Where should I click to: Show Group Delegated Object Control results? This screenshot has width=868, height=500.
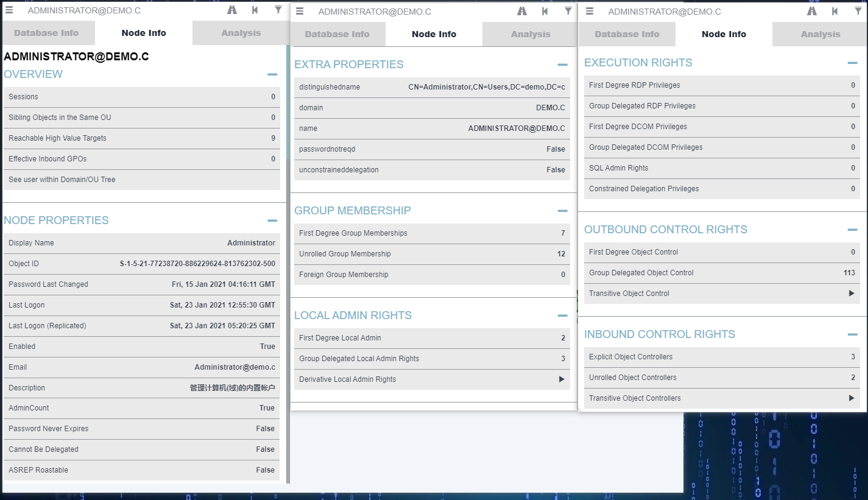click(x=722, y=273)
